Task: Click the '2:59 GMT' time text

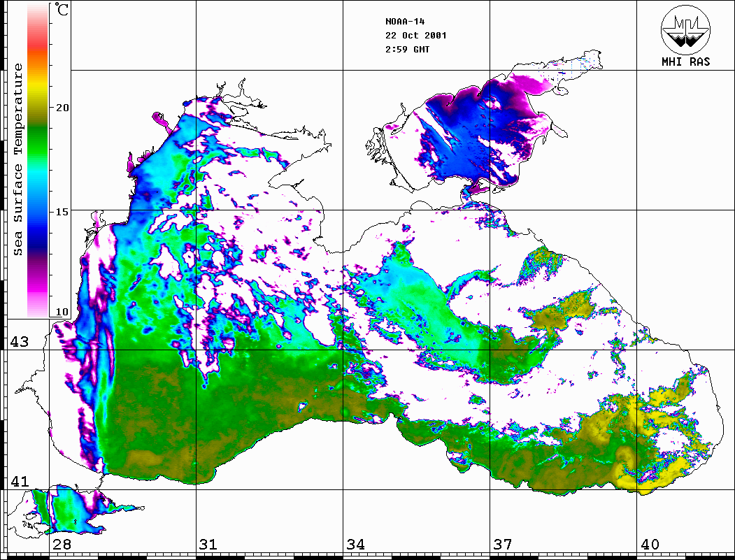Action: pyautogui.click(x=407, y=49)
